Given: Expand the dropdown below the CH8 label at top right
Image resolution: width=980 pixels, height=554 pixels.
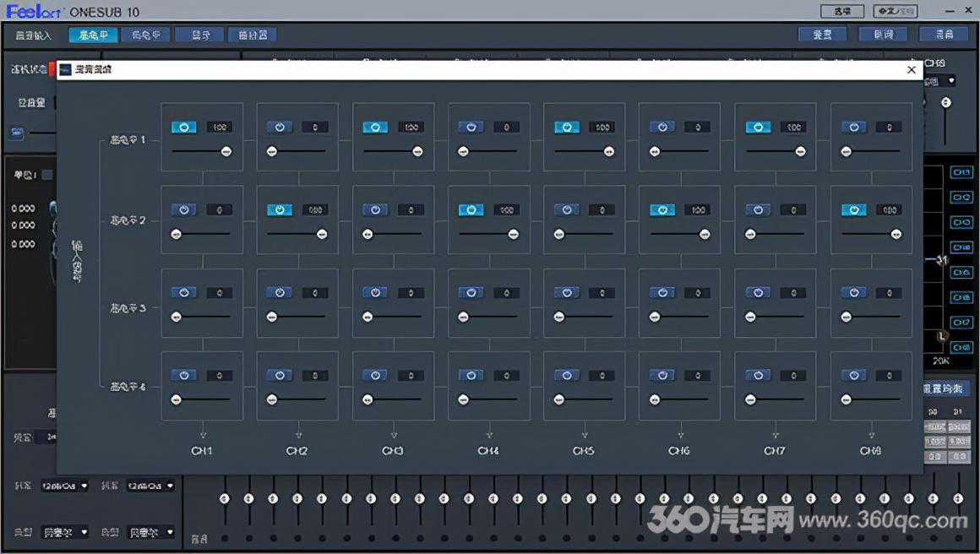Looking at the screenshot, I should click(951, 82).
